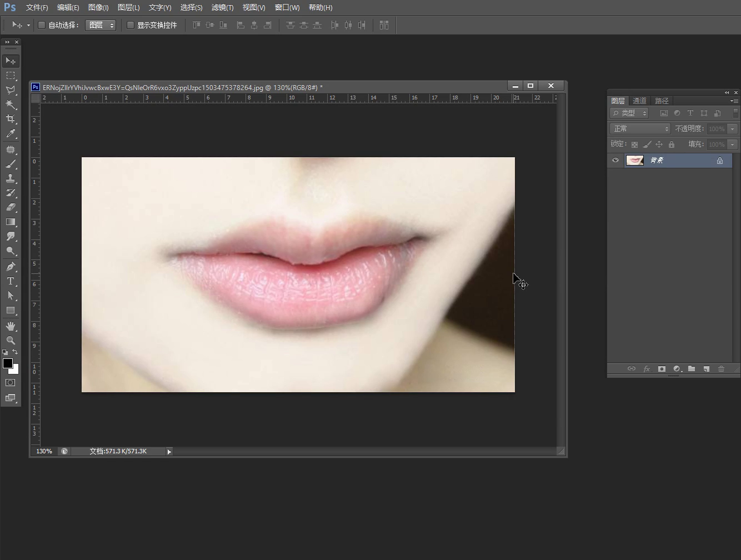
Task: Open the 图层 auto-select dropdown
Action: 101,25
